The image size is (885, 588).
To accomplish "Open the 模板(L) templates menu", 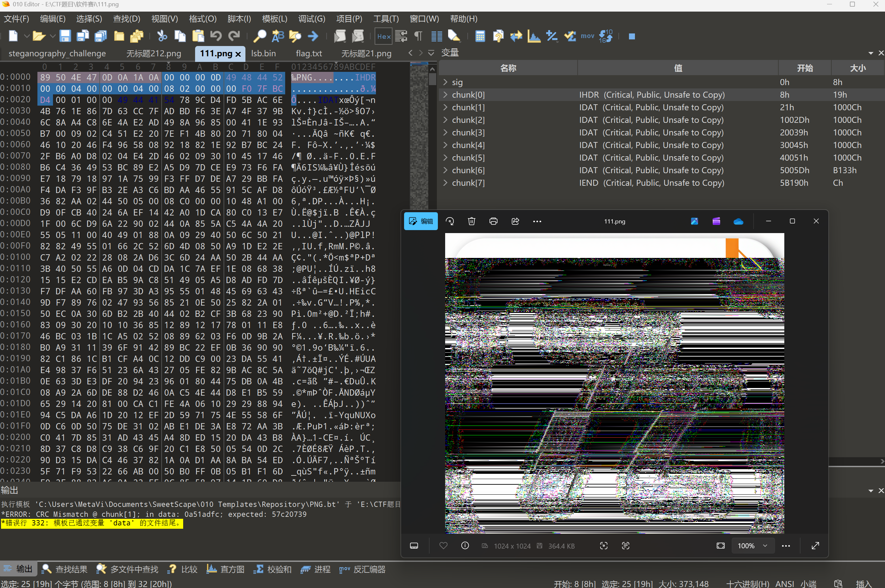I will coord(274,19).
